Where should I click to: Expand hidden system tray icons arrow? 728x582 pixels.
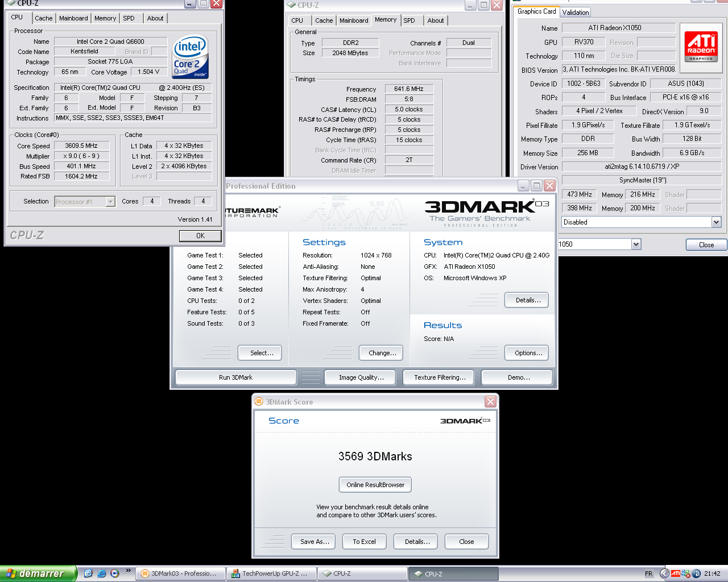[664, 573]
